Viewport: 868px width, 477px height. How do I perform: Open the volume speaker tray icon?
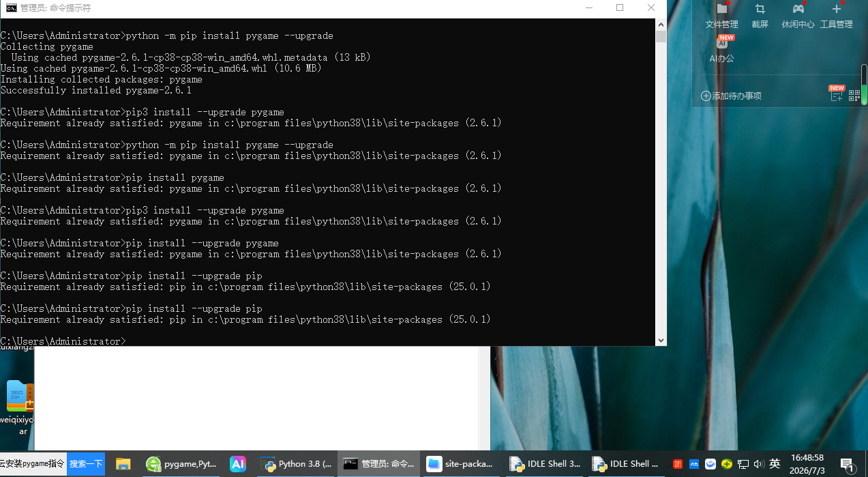click(x=759, y=464)
